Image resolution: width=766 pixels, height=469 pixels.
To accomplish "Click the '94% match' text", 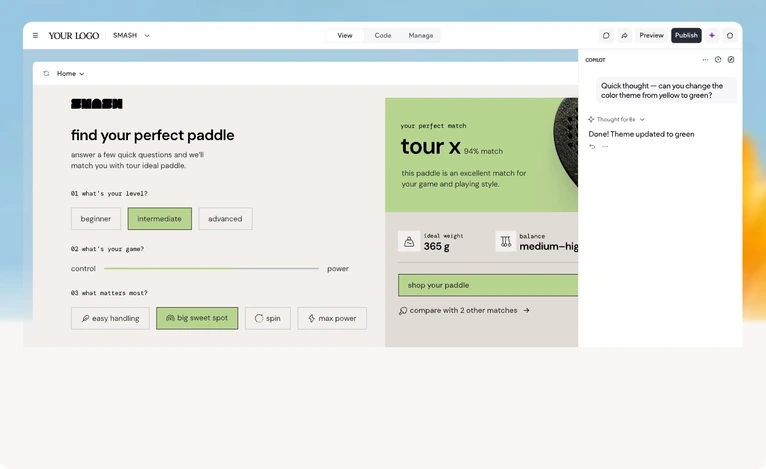I will pos(483,151).
